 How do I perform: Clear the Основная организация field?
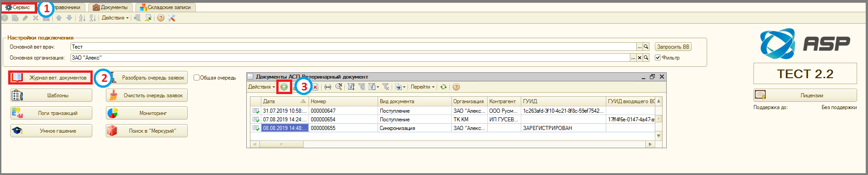639,58
